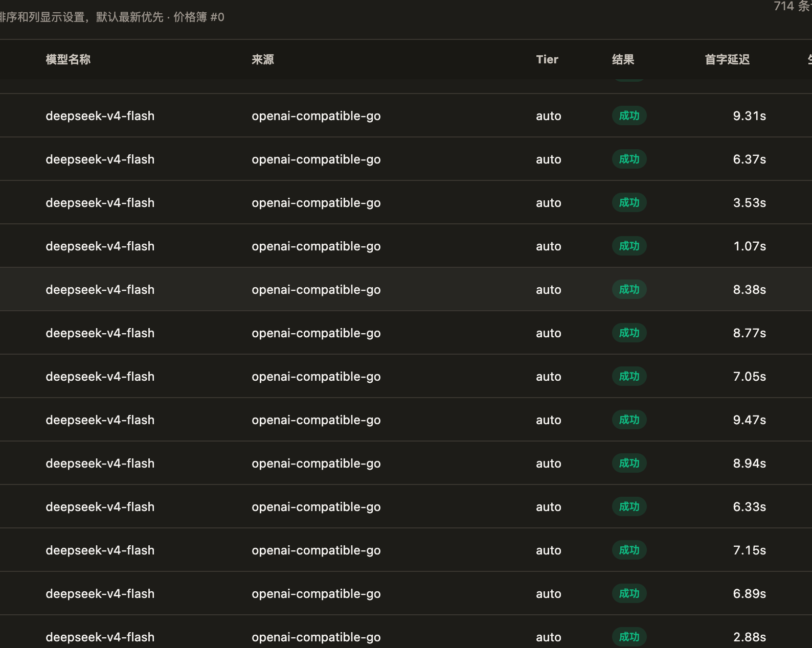Select the auto tier in the 1.07s row
The width and height of the screenshot is (812, 648).
pyautogui.click(x=549, y=246)
